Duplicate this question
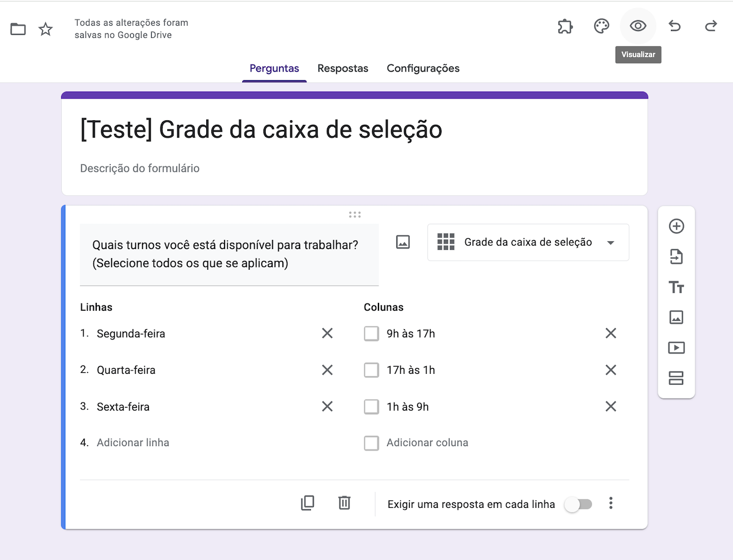This screenshot has height=560, width=733. [308, 503]
